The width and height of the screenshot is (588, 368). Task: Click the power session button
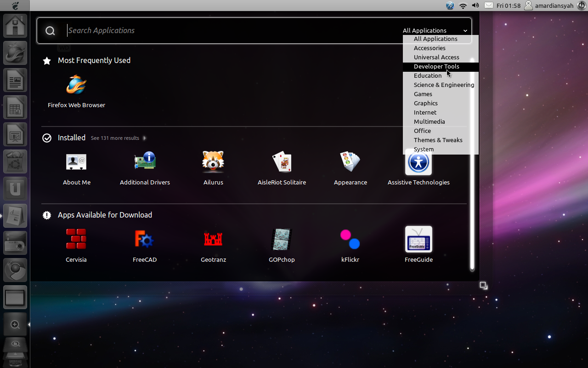tap(582, 6)
